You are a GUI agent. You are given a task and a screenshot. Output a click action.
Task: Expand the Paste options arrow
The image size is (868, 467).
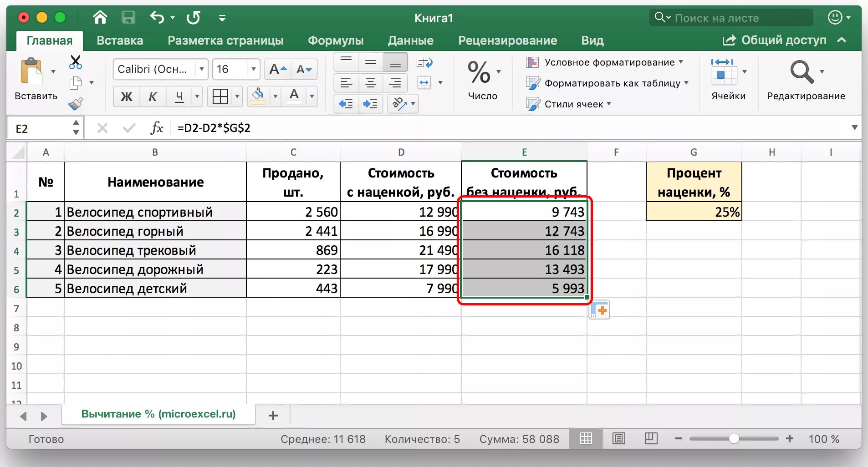(53, 71)
